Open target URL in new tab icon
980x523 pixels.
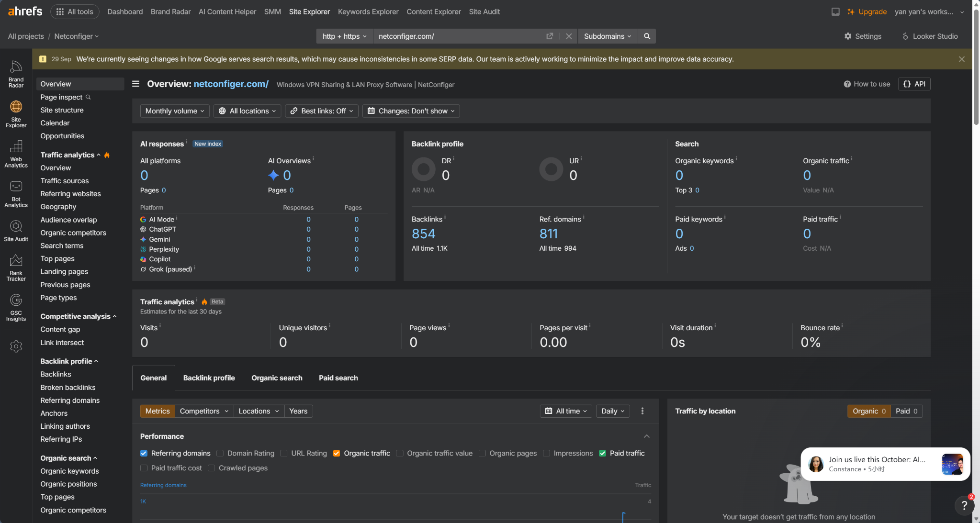coord(550,36)
